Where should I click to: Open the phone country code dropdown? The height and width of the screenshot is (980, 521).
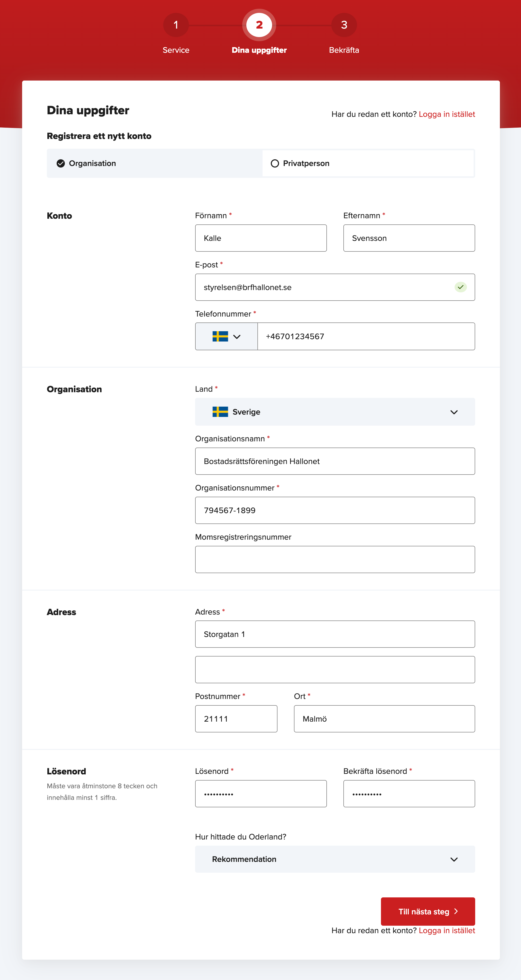tap(236, 337)
